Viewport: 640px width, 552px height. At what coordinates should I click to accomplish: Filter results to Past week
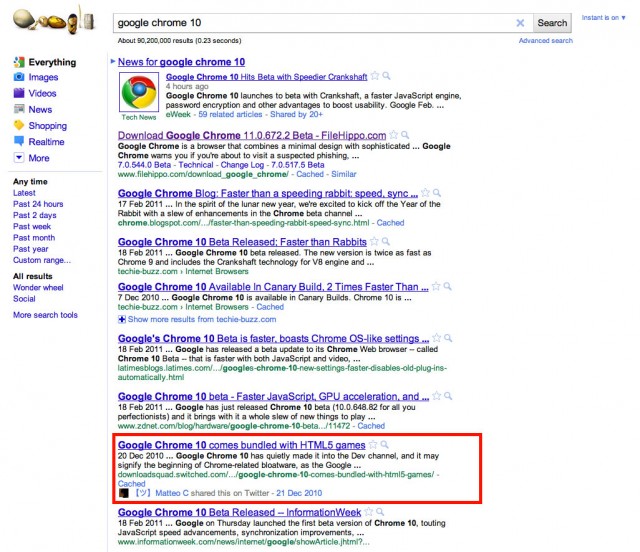click(32, 226)
